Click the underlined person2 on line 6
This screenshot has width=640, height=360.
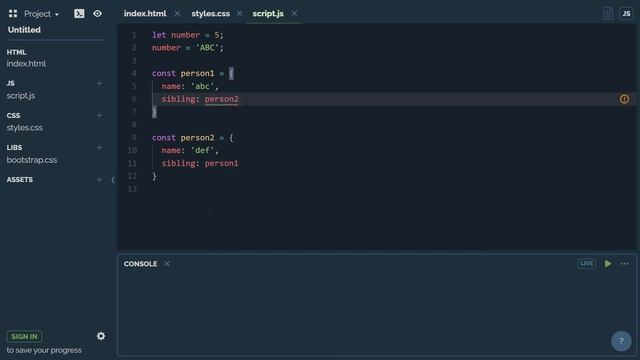(x=221, y=99)
